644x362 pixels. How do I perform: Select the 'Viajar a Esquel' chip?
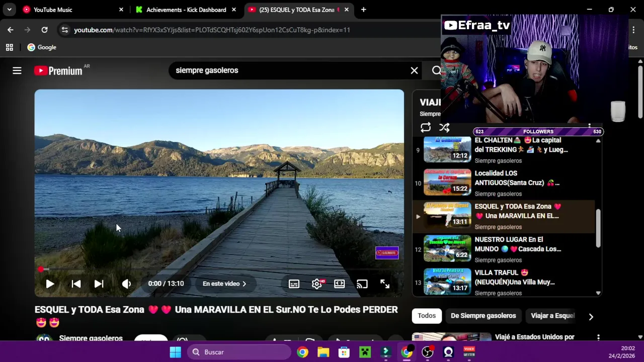552,316
